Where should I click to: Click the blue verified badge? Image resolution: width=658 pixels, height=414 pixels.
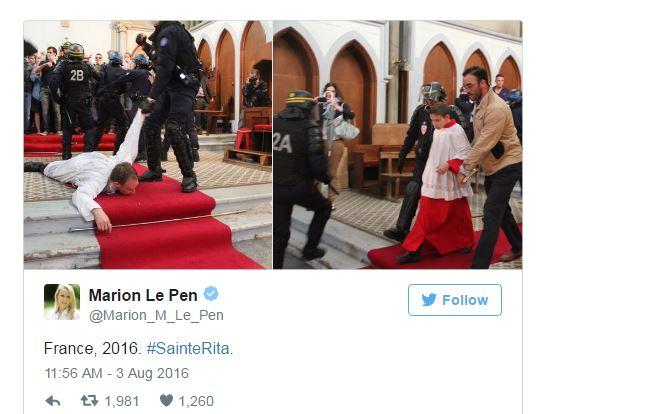pyautogui.click(x=211, y=294)
